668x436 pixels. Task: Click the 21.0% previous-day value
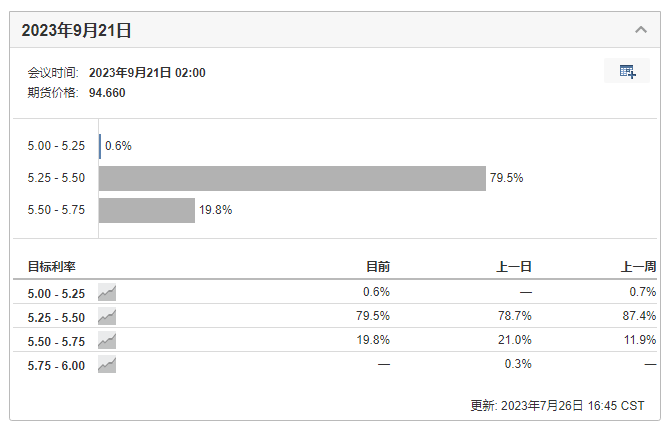(515, 341)
